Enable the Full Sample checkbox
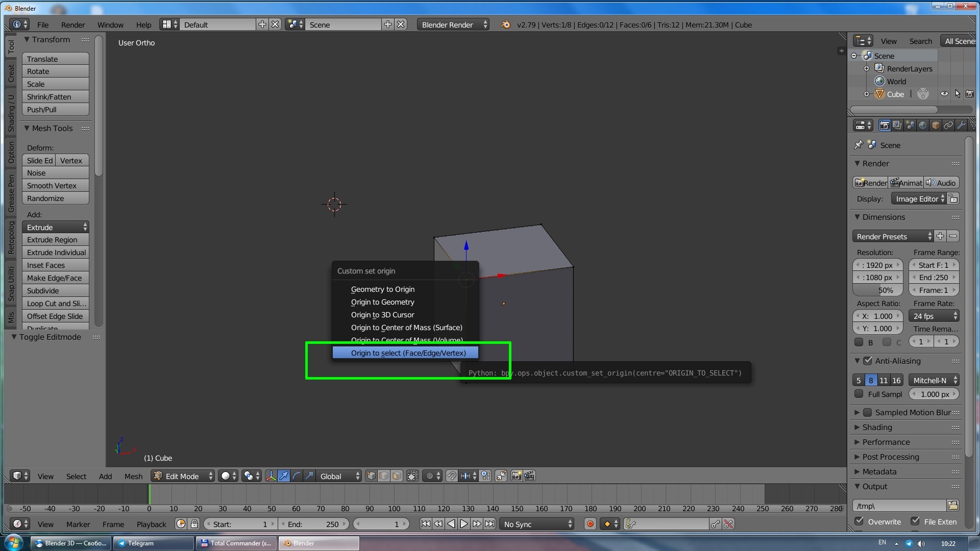 (859, 394)
